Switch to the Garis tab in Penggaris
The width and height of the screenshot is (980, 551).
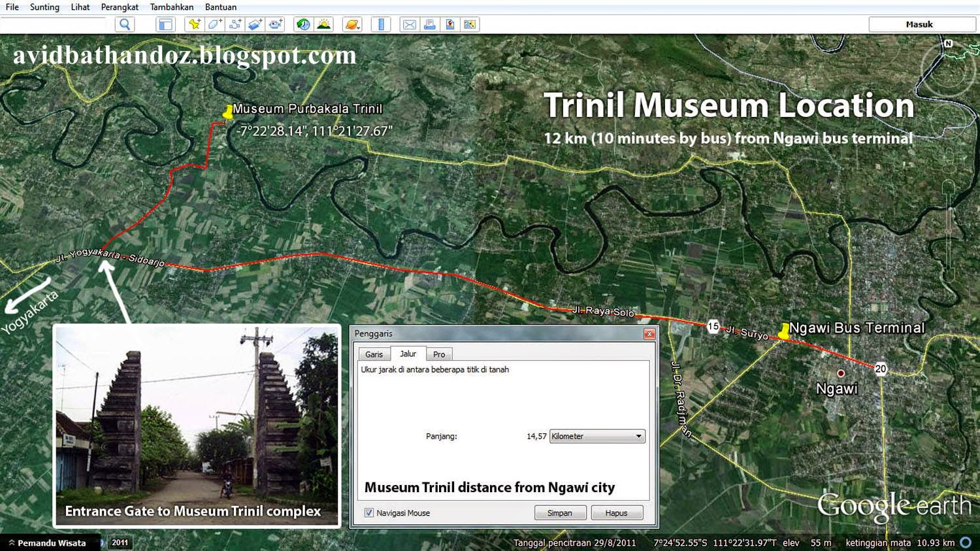pyautogui.click(x=373, y=354)
